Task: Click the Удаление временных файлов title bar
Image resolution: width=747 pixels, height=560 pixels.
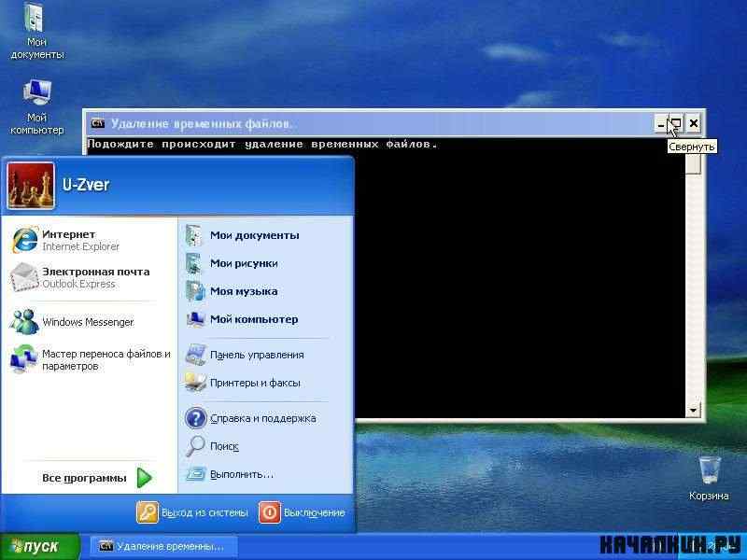Action: point(372,124)
